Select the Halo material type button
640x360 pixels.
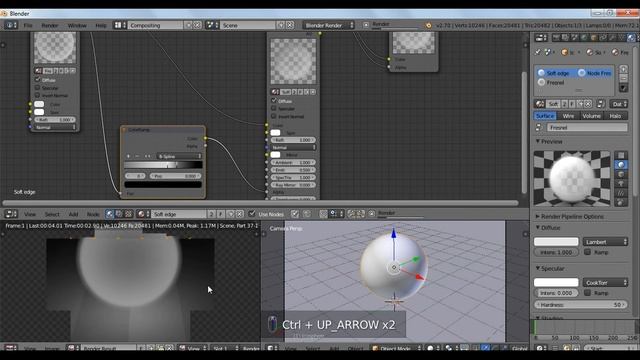tap(615, 116)
